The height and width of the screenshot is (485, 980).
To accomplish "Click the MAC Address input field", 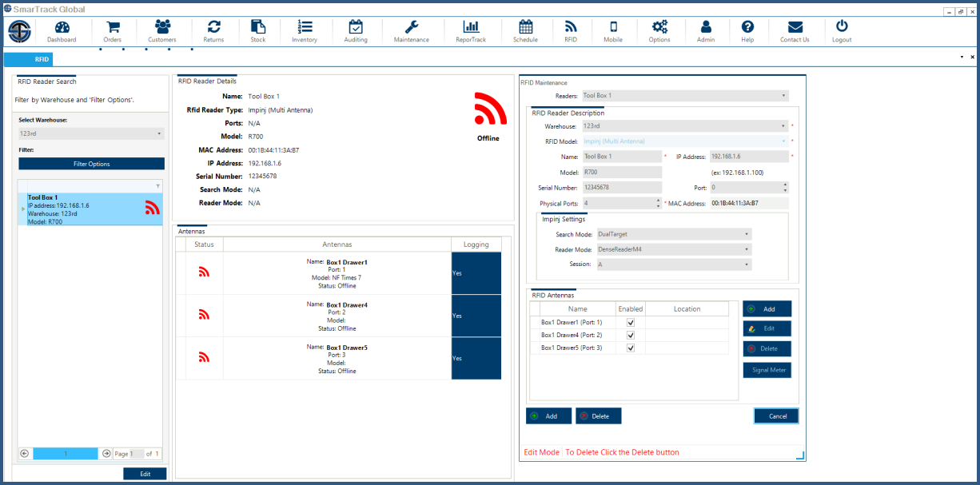I will pyautogui.click(x=749, y=203).
